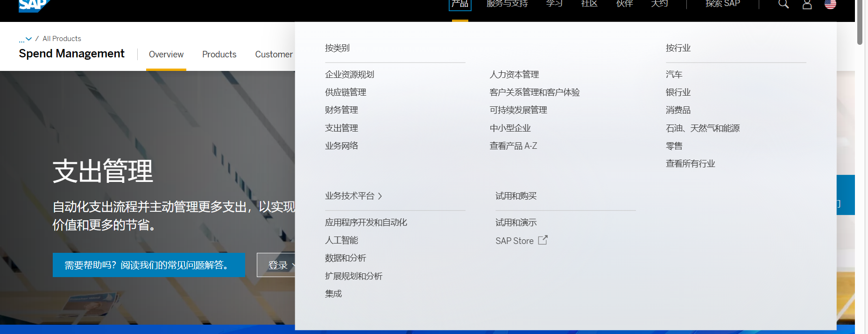Open 可持续发展管理 link

click(518, 110)
